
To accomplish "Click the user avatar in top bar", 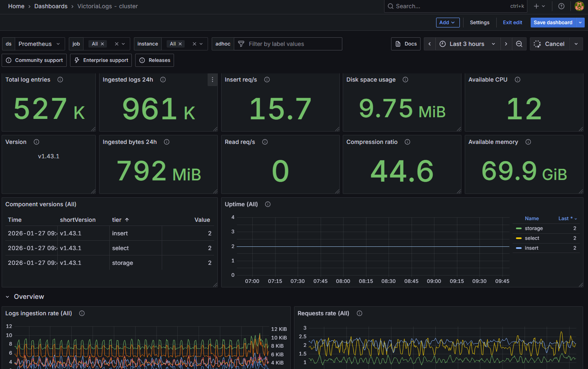I will point(579,6).
